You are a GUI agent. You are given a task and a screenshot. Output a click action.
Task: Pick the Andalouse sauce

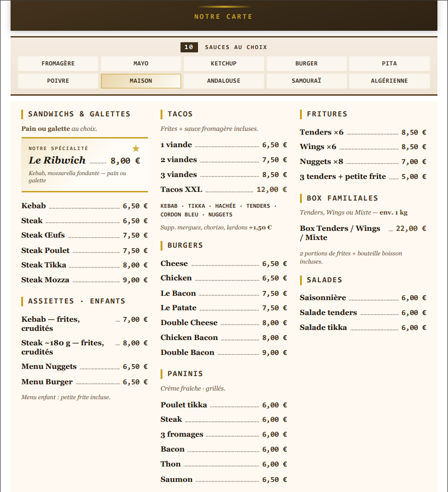pos(224,81)
